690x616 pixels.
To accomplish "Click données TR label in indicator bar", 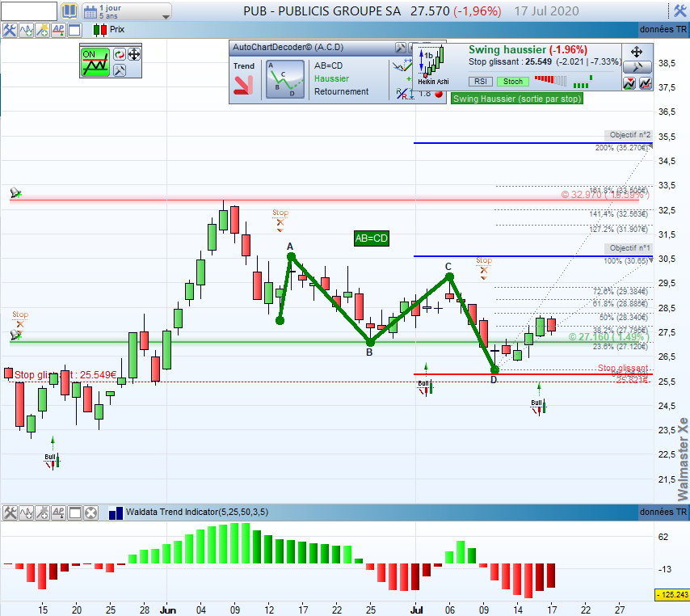I will [663, 512].
